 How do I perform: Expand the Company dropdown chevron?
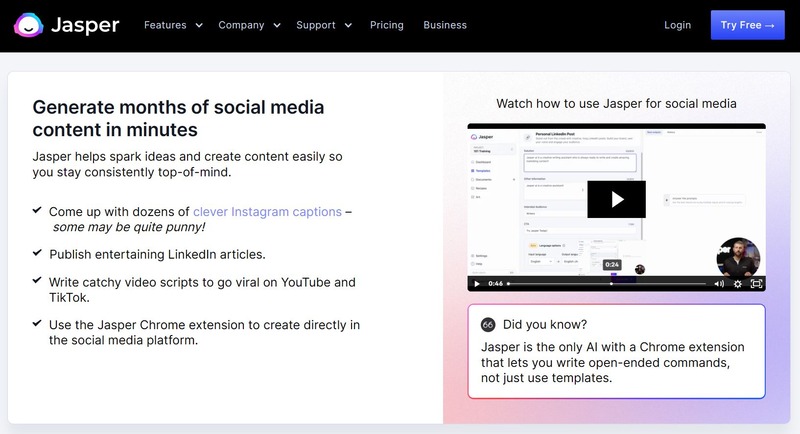[277, 25]
